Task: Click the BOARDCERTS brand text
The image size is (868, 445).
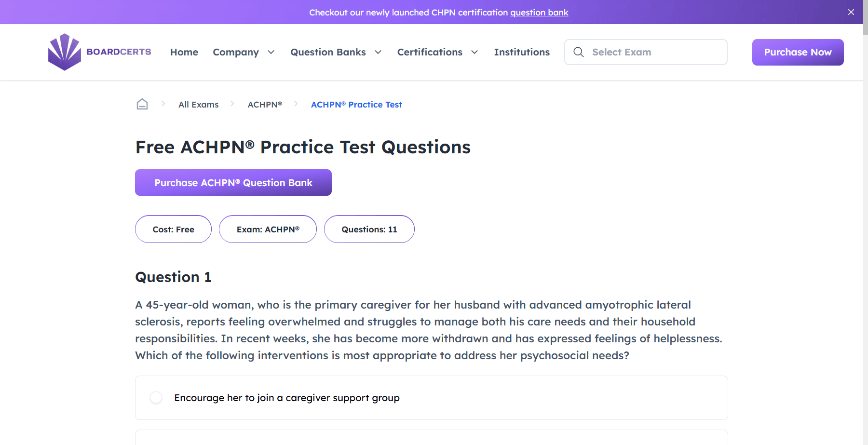Action: (119, 52)
